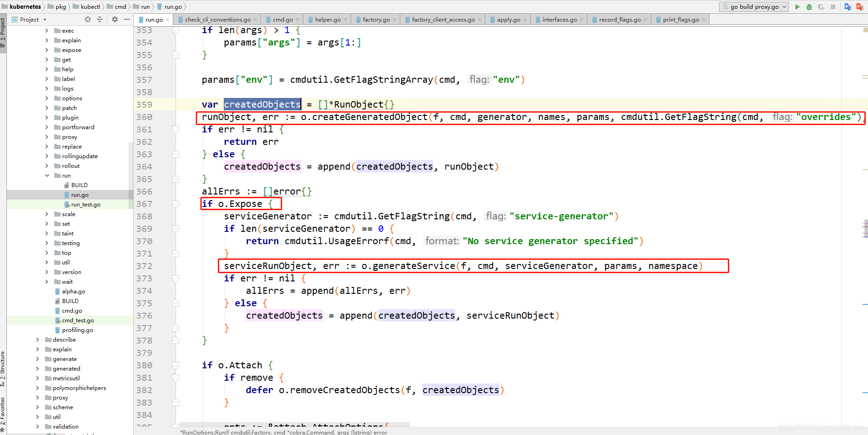
Task: Click the Project panel locate target icon
Action: tap(88, 19)
